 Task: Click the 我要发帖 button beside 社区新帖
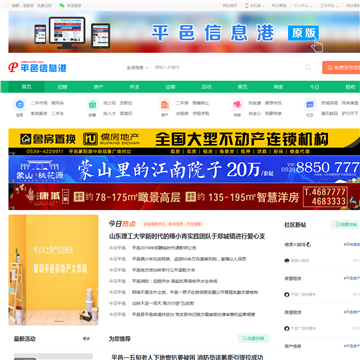(x=345, y=224)
